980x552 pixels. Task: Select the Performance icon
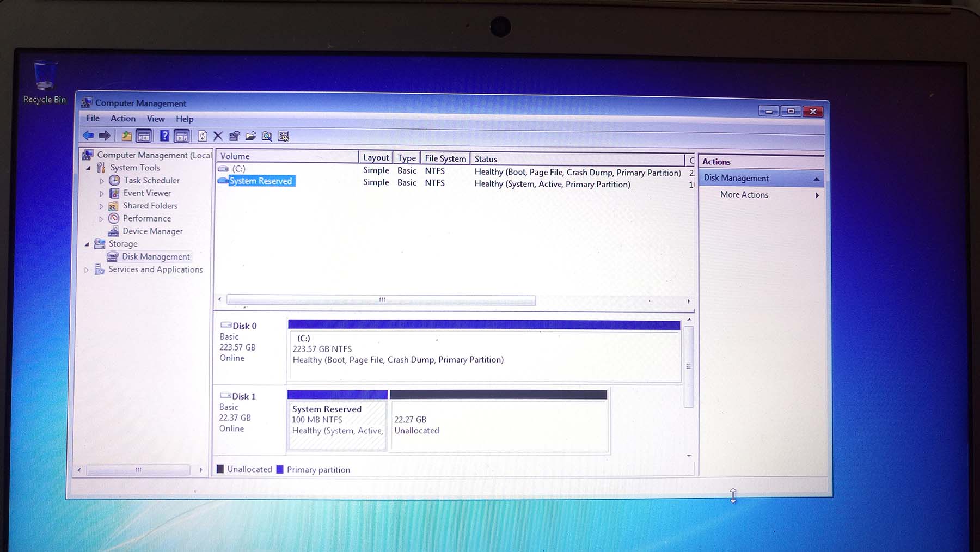click(113, 218)
